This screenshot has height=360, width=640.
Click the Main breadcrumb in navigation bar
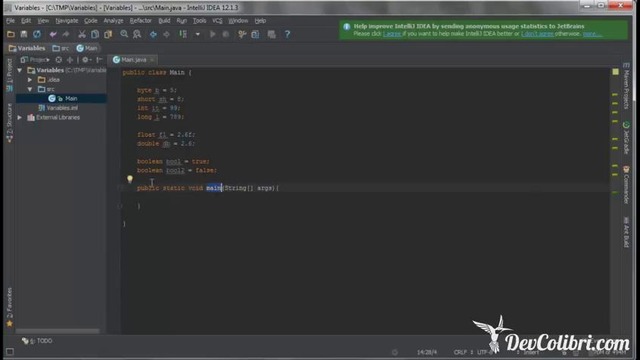pyautogui.click(x=87, y=48)
